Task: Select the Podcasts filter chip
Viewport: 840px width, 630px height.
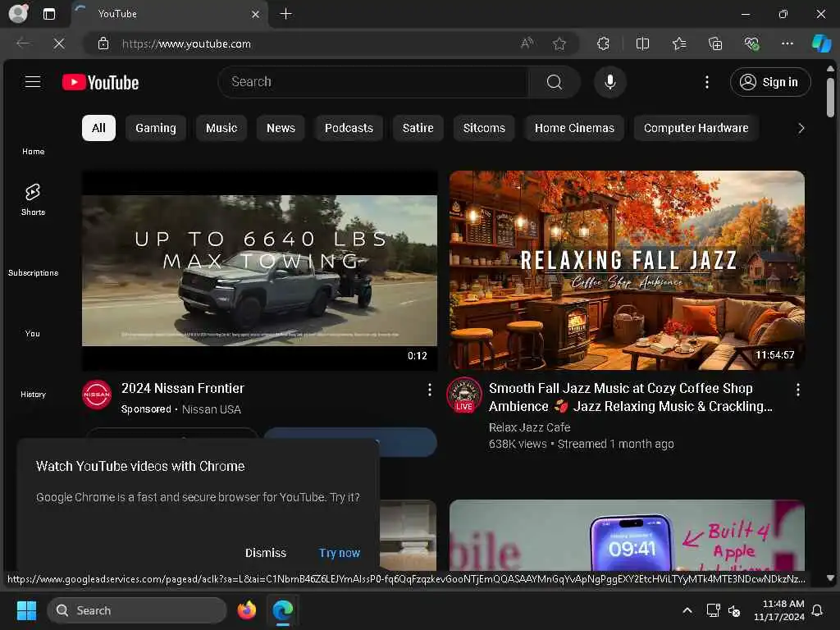Action: pyautogui.click(x=349, y=128)
